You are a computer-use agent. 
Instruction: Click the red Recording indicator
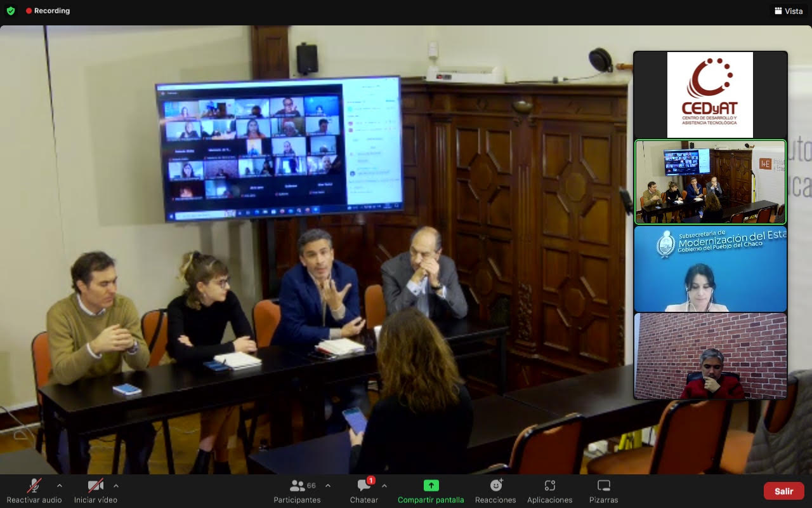point(48,11)
